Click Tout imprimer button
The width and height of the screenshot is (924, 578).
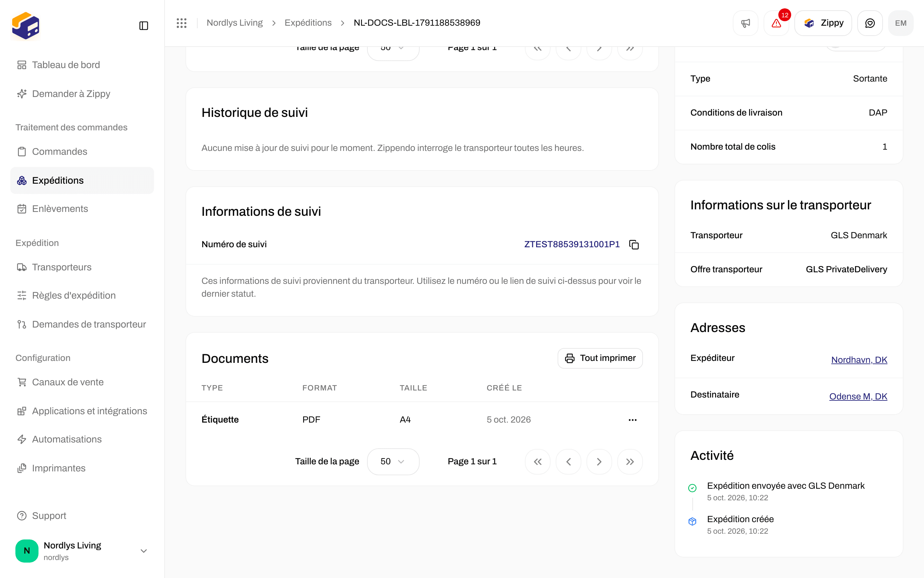[600, 358]
